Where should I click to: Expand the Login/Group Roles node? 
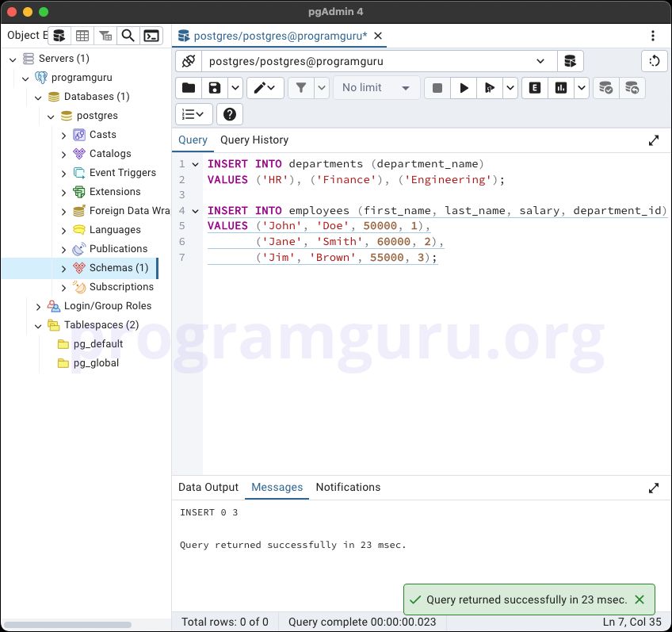pyautogui.click(x=38, y=307)
